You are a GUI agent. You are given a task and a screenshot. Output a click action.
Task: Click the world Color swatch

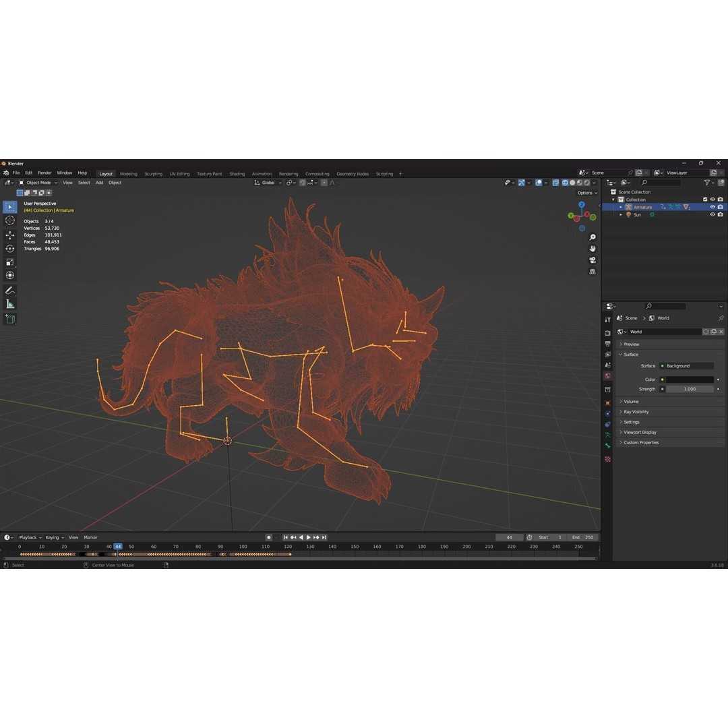coord(690,380)
